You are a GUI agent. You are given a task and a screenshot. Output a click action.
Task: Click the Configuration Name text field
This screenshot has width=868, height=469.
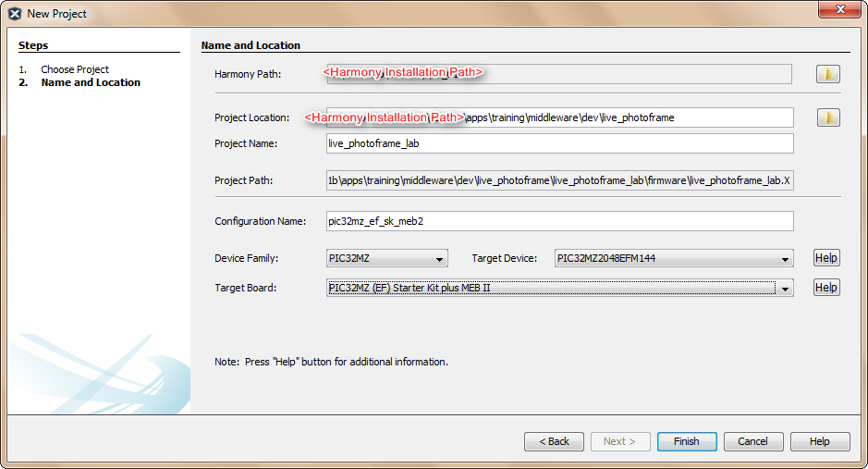coord(559,221)
